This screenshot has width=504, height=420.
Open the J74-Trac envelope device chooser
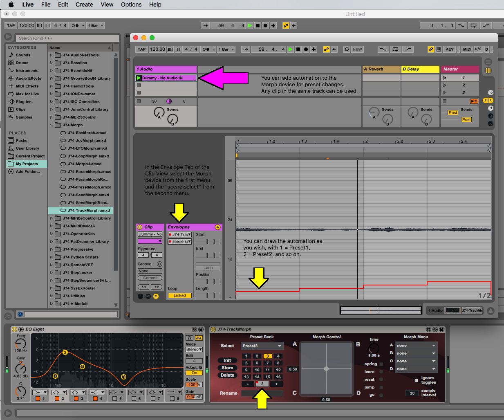[x=180, y=235]
